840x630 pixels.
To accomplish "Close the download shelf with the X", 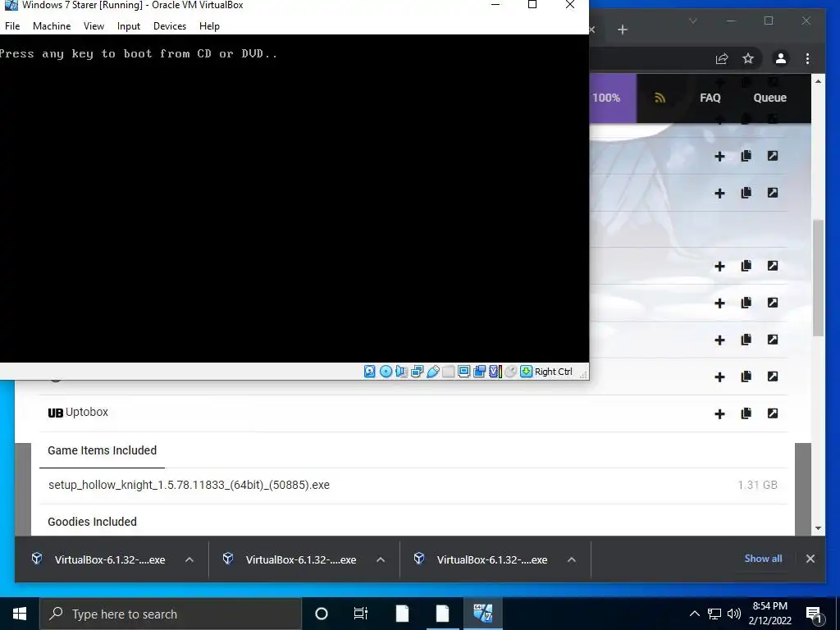I will [x=810, y=559].
